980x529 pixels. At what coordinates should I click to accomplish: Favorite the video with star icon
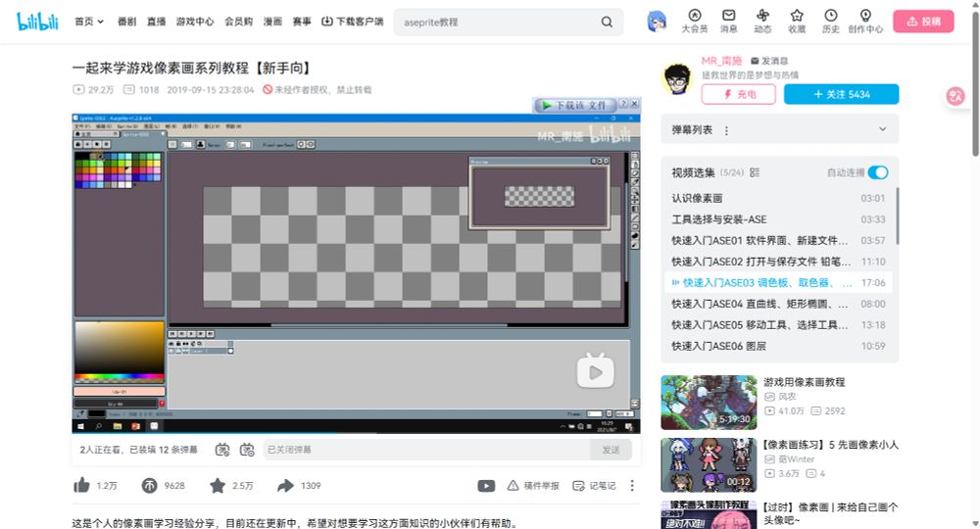218,485
